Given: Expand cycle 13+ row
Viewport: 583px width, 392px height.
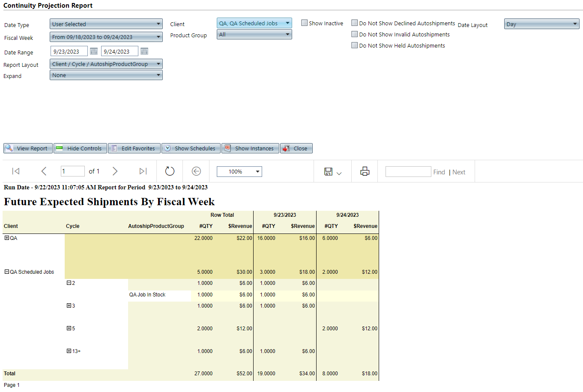Looking at the screenshot, I should click(69, 351).
